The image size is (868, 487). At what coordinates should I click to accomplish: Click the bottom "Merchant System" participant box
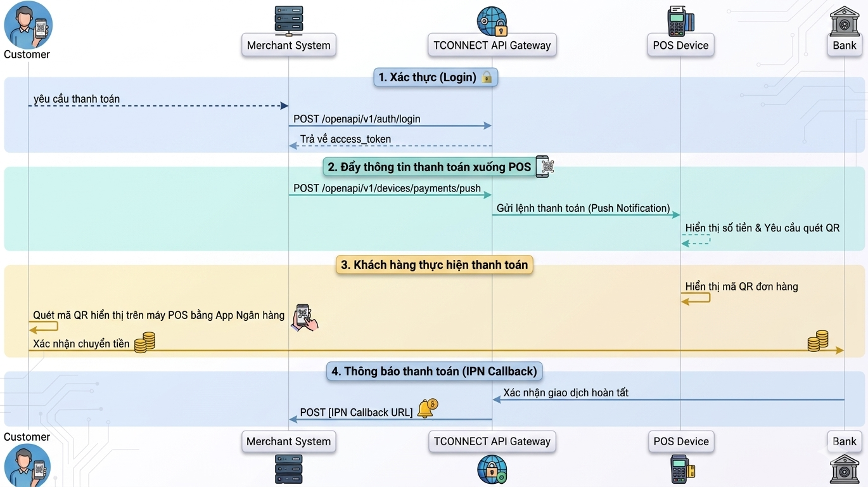coord(289,441)
